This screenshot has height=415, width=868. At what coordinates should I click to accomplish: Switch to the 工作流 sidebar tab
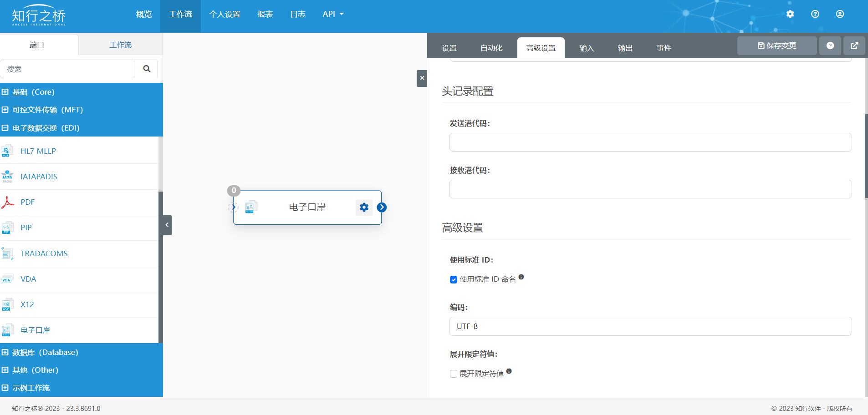120,45
